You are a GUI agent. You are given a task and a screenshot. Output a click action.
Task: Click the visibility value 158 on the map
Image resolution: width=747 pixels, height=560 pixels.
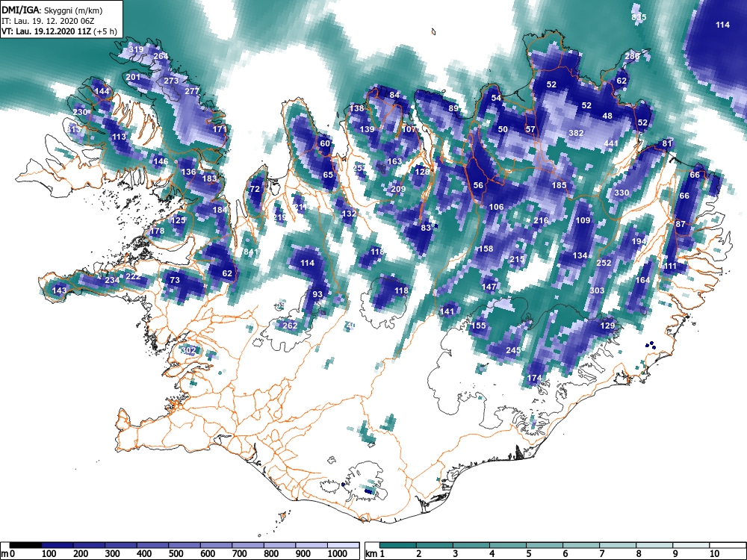486,249
